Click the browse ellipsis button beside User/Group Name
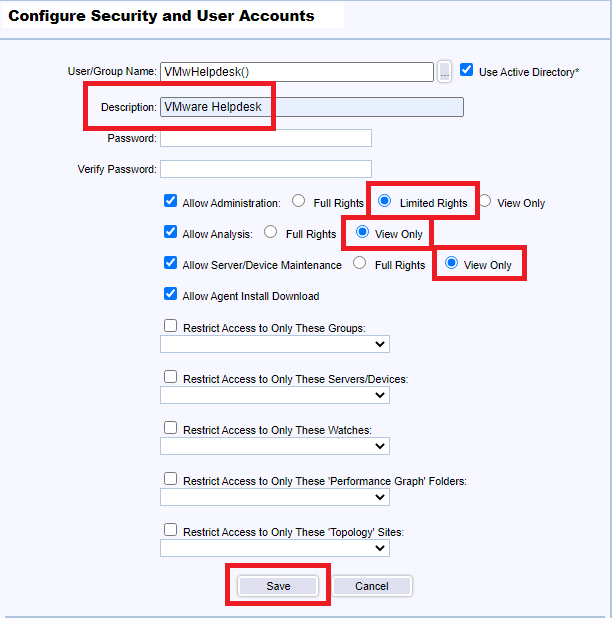The height and width of the screenshot is (618, 612). 445,71
